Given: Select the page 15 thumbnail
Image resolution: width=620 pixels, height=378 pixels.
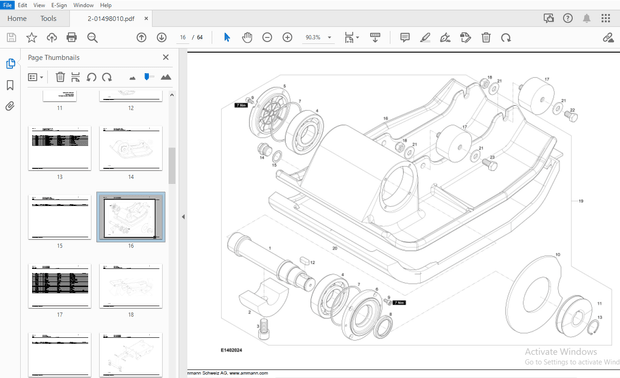Looking at the screenshot, I should click(x=60, y=217).
